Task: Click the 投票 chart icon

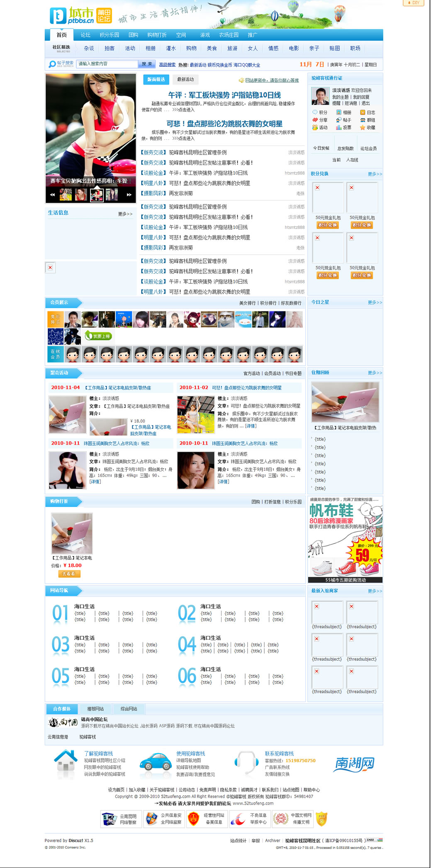Action: pos(338,127)
